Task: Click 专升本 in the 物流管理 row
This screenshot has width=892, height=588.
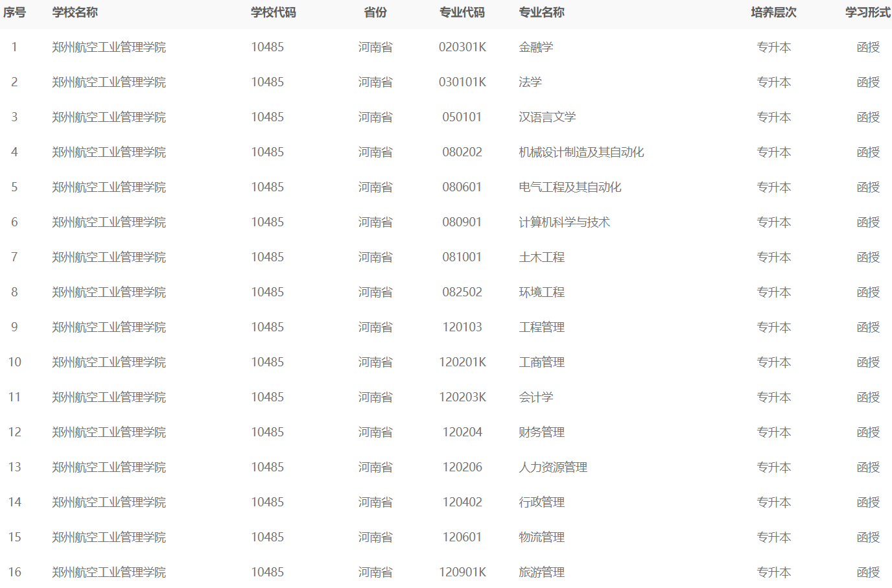Action: [774, 537]
